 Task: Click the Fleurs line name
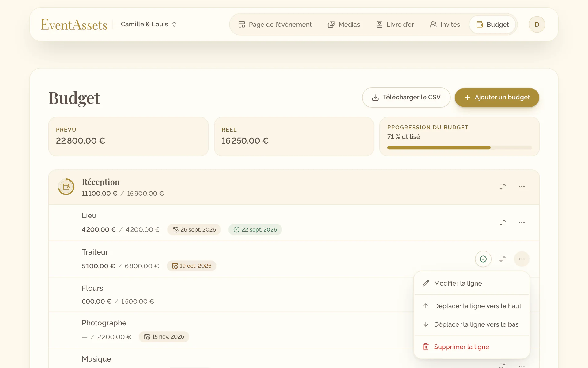click(x=92, y=288)
